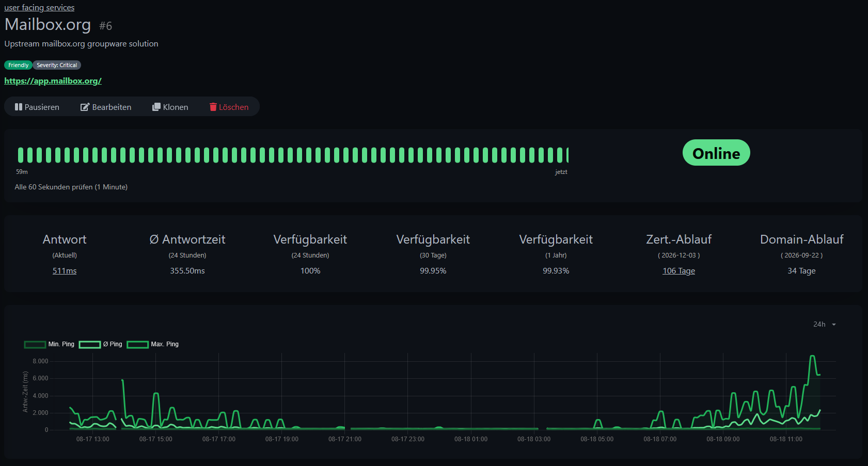Click the Ø Antwortzeit heading
The height and width of the screenshot is (466, 868).
[x=187, y=239]
